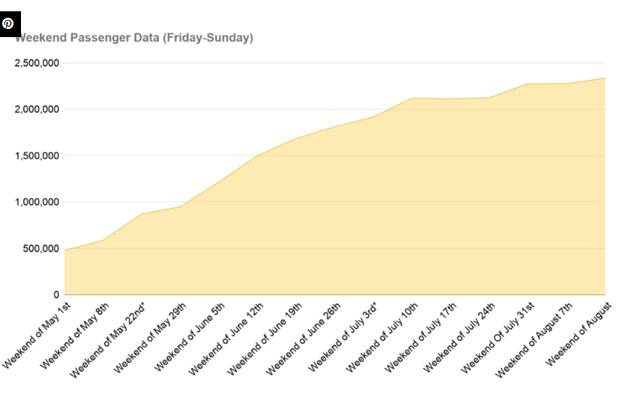This screenshot has height=395, width=640.
Task: Click the Weekend of July 3rd label
Action: (343, 337)
